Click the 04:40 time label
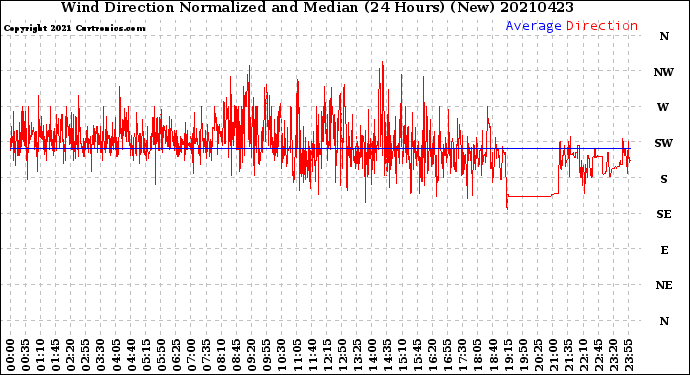 tap(131, 355)
